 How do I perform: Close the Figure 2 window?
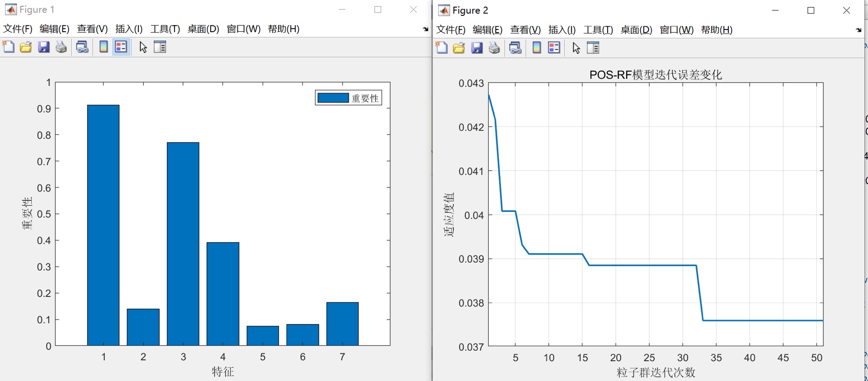pos(847,10)
